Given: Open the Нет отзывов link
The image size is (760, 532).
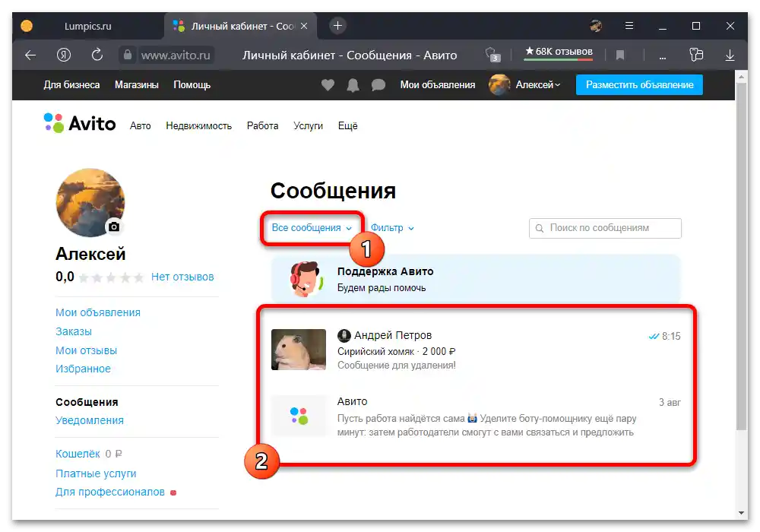Looking at the screenshot, I should click(x=182, y=277).
